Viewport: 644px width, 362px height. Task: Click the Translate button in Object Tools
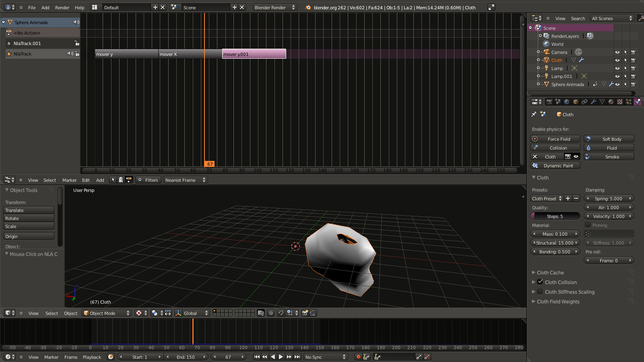click(x=29, y=210)
